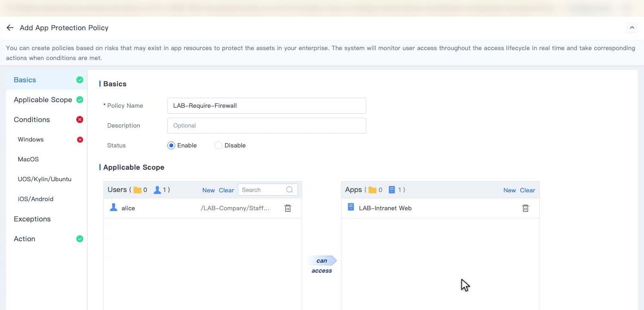Click the /LAB-Company/Staff... path text
This screenshot has width=644, height=310.
click(x=235, y=208)
